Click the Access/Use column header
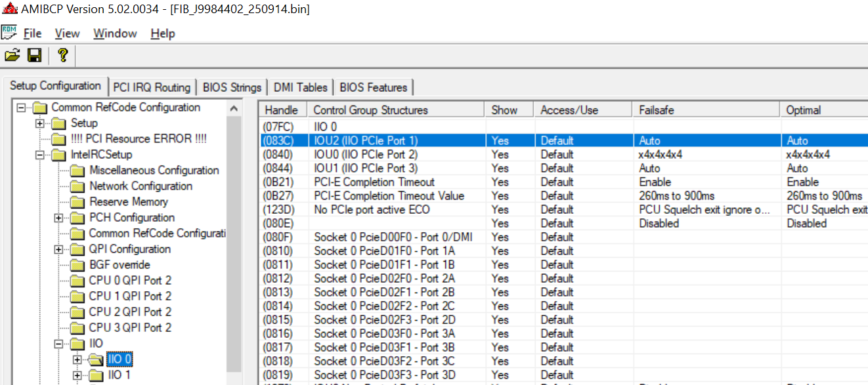868x385 pixels. (x=583, y=110)
